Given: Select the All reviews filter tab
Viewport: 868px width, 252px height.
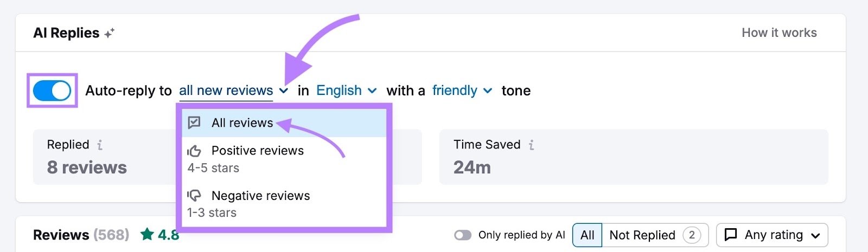Looking at the screenshot, I should click(x=588, y=235).
